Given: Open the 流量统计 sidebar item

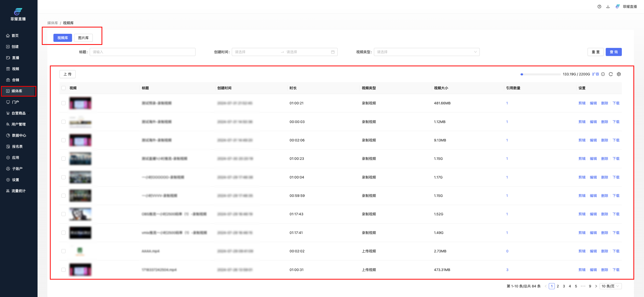Looking at the screenshot, I should (18, 191).
